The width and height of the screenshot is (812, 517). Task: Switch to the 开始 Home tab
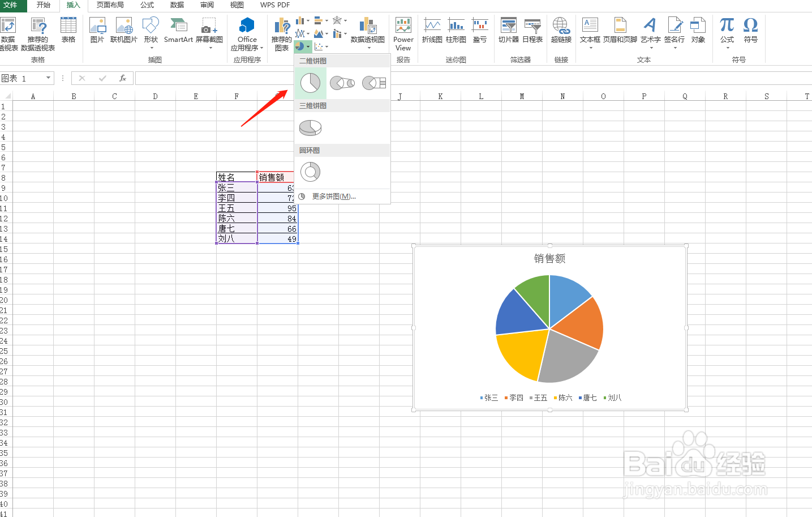[x=44, y=5]
